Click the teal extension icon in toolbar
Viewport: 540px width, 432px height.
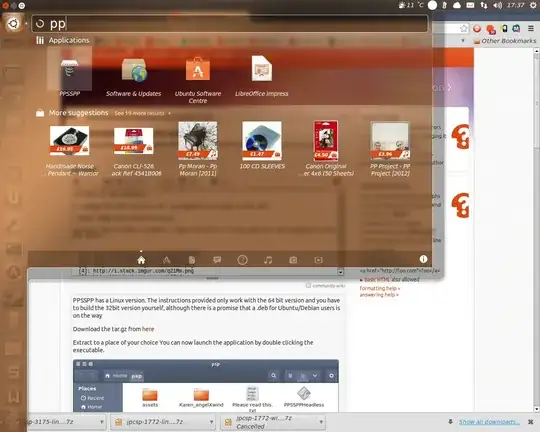pyautogui.click(x=516, y=29)
